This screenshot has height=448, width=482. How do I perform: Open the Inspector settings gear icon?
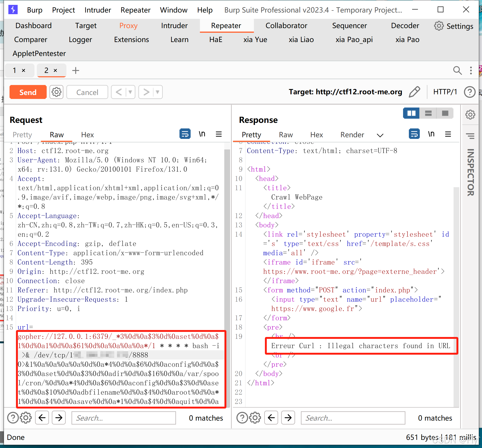470,114
